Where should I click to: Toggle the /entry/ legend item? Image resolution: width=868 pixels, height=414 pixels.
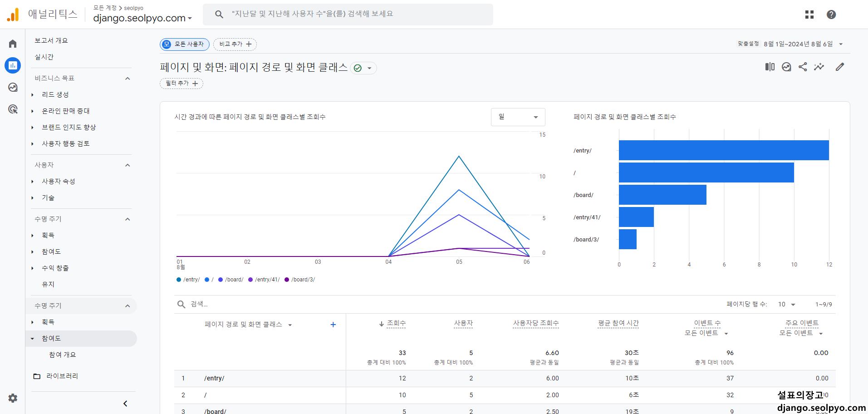188,280
